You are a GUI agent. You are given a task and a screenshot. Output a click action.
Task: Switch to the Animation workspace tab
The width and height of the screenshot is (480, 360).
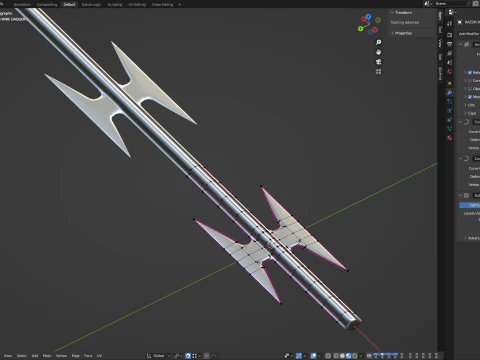point(22,5)
